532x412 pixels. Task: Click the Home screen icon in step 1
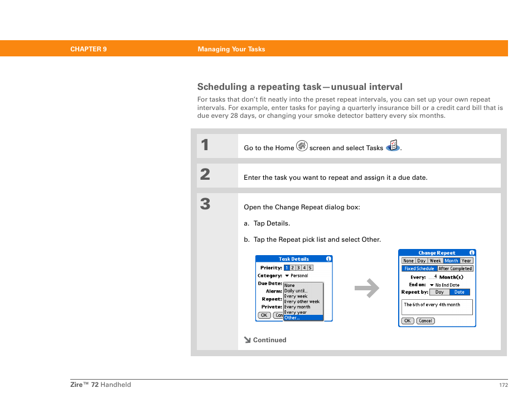pyautogui.click(x=302, y=146)
